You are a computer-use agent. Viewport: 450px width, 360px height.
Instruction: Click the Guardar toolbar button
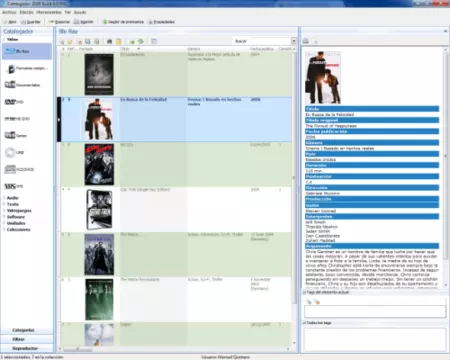31,22
